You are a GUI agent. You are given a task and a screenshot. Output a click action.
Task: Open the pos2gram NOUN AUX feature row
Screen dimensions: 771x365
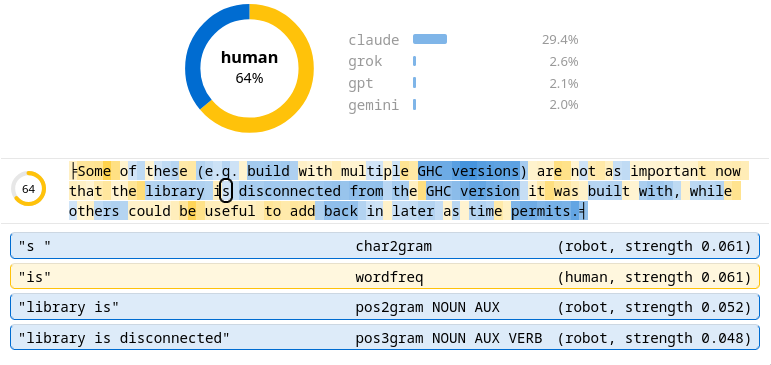click(x=385, y=307)
